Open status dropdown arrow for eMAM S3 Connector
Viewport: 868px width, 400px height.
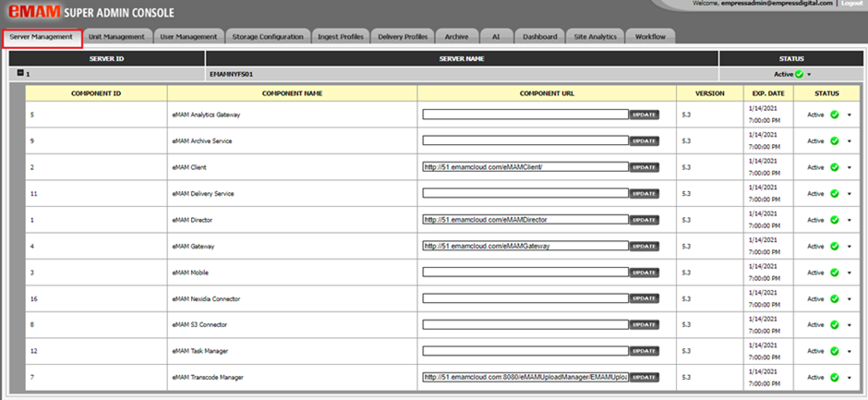point(850,325)
